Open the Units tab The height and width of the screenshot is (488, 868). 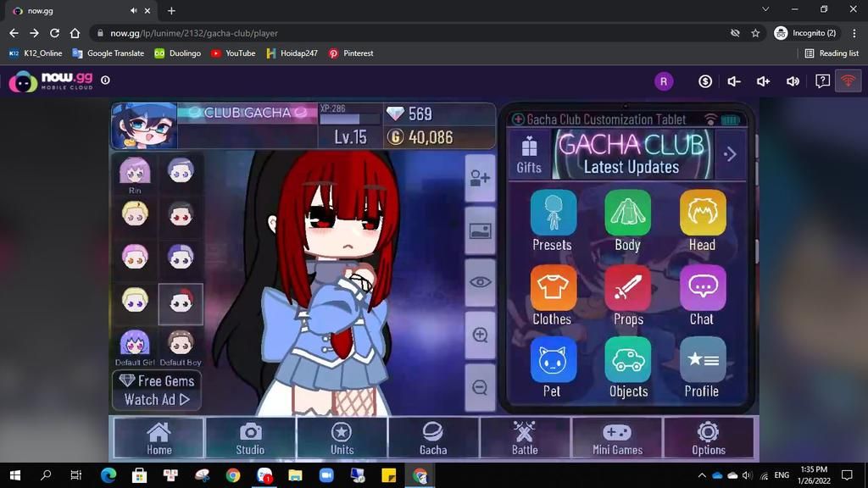(x=342, y=438)
